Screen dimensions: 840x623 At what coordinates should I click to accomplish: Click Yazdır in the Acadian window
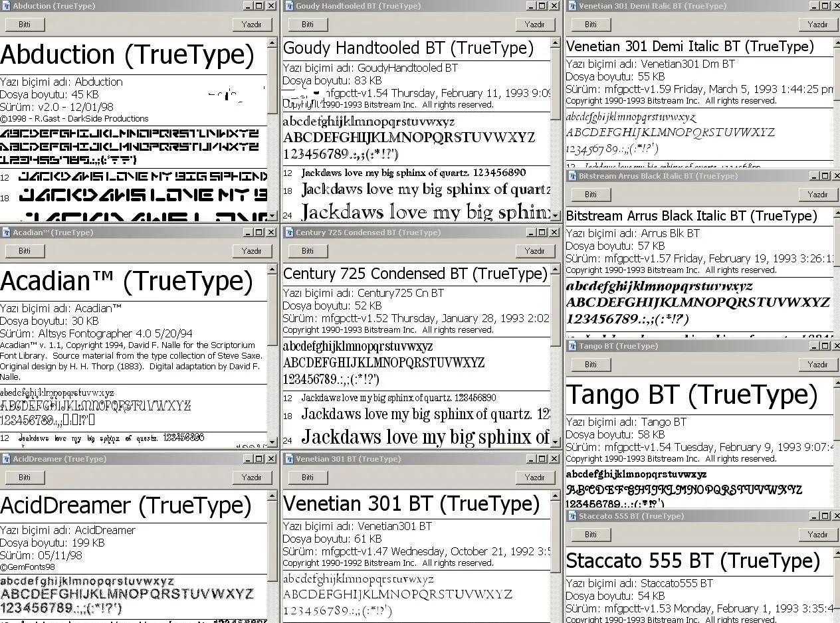pos(252,251)
